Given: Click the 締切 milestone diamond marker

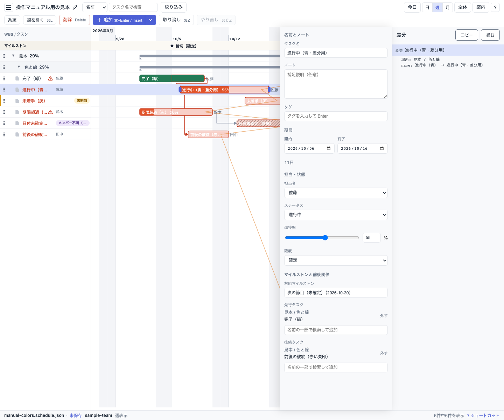Looking at the screenshot, I should (x=172, y=46).
